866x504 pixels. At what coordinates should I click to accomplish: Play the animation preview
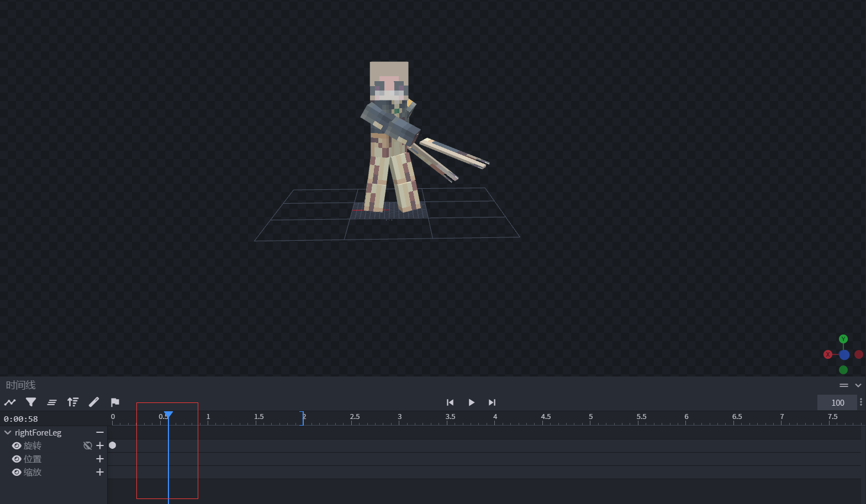point(471,402)
